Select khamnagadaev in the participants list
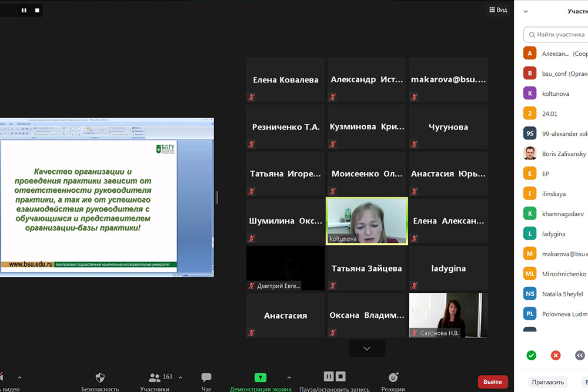 click(556, 213)
